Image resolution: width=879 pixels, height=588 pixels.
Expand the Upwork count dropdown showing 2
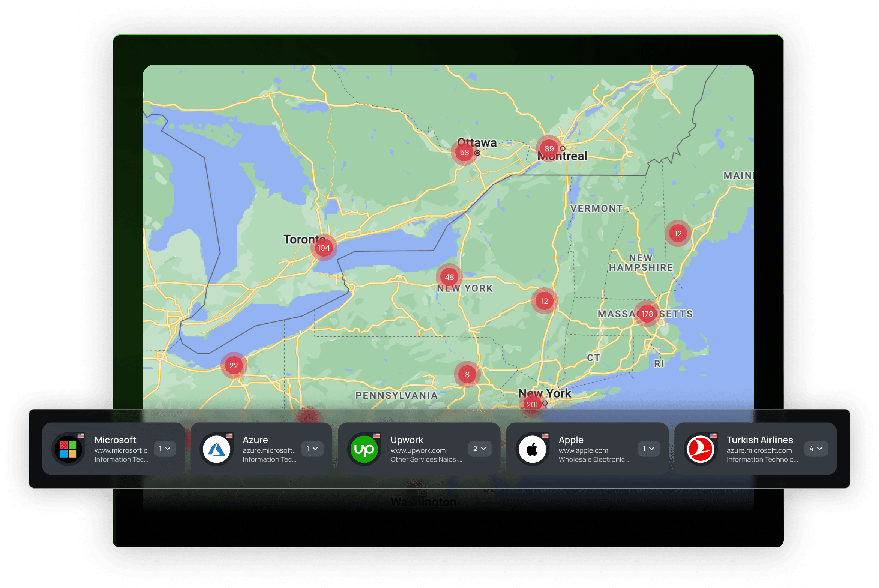tap(480, 448)
